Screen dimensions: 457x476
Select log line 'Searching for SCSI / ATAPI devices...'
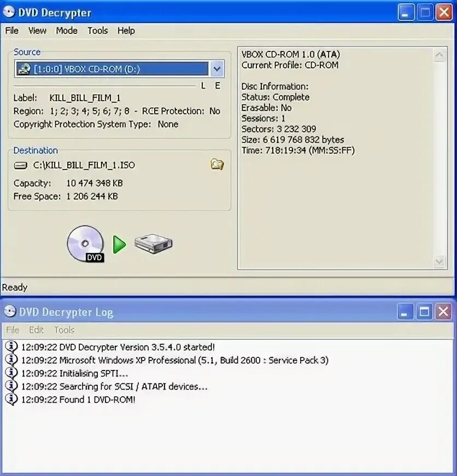click(x=114, y=386)
